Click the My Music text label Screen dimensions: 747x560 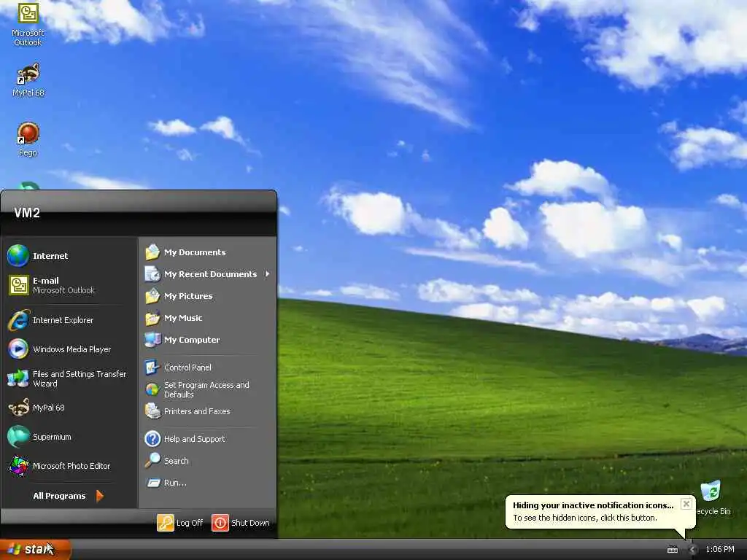tap(183, 318)
